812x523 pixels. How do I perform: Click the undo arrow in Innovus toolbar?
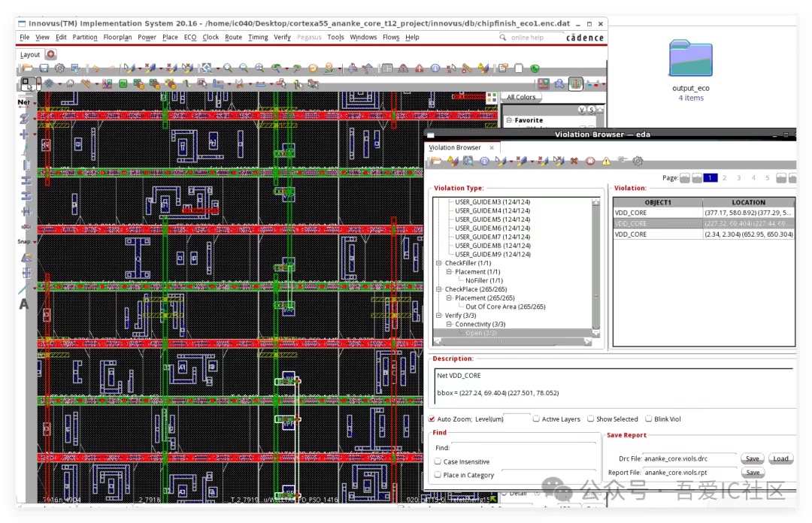pos(96,68)
